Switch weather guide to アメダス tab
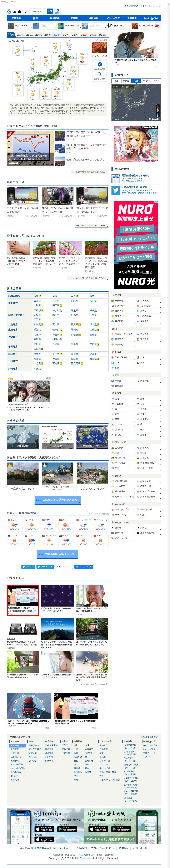This screenshot has height=868, width=170. (146, 81)
